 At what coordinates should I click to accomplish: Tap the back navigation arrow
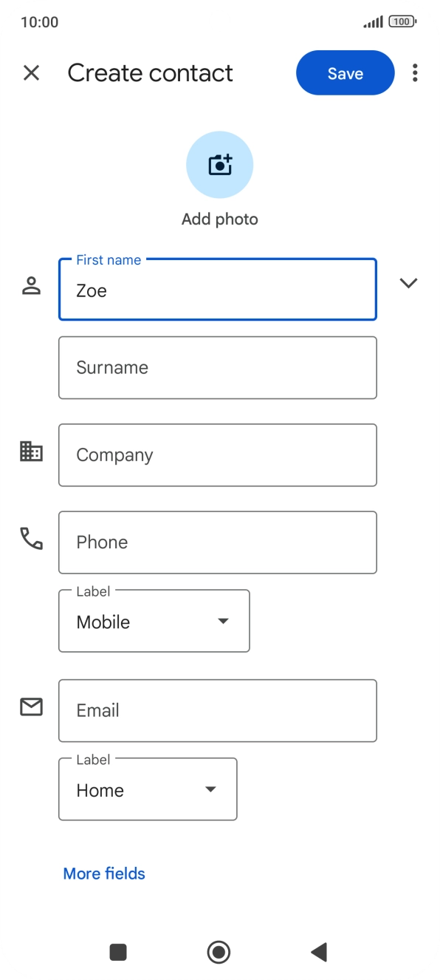click(317, 952)
